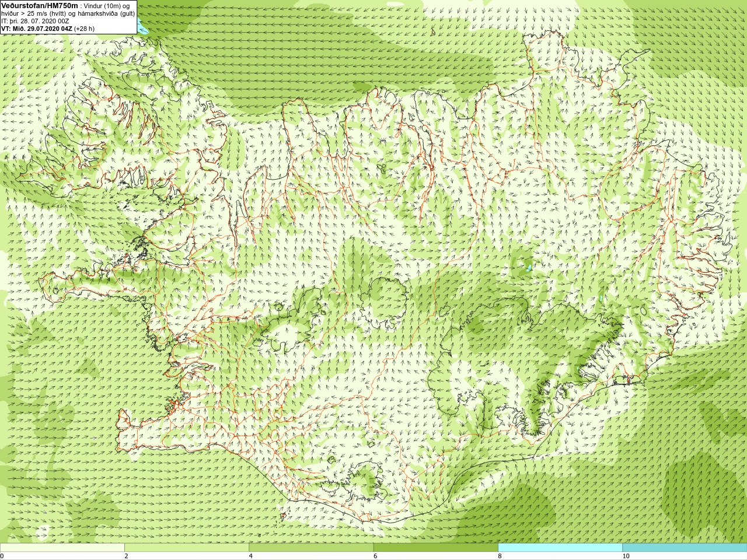Click the 'Vindur (10m) og' label

(x=107, y=5)
